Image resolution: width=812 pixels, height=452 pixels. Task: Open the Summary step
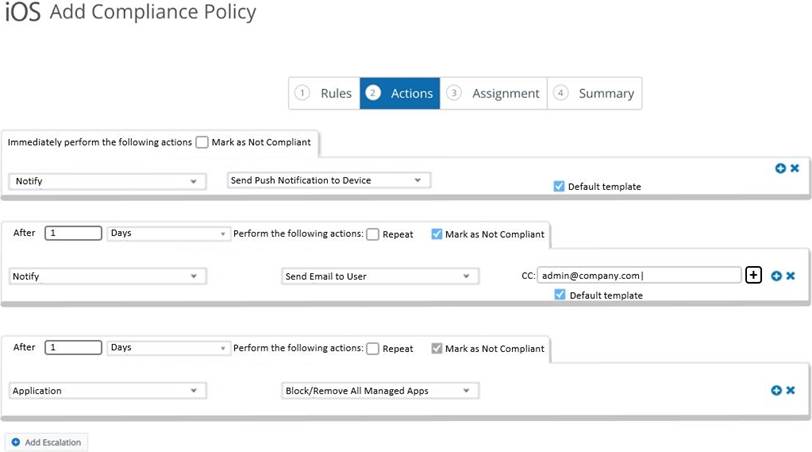coord(595,93)
